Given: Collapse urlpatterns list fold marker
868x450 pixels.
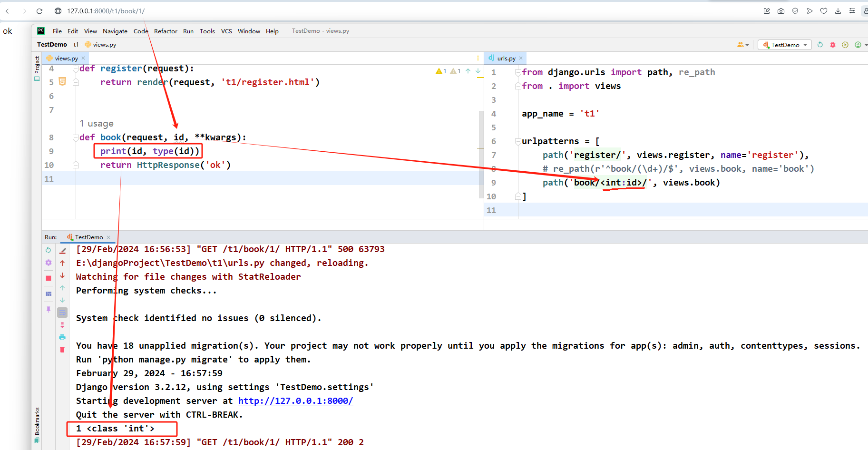Looking at the screenshot, I should coord(518,141).
